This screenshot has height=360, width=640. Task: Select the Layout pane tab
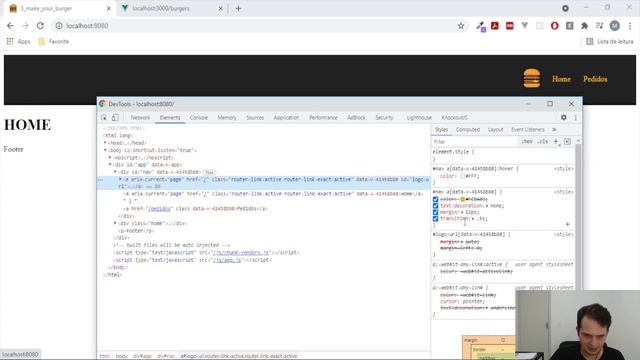click(x=496, y=129)
